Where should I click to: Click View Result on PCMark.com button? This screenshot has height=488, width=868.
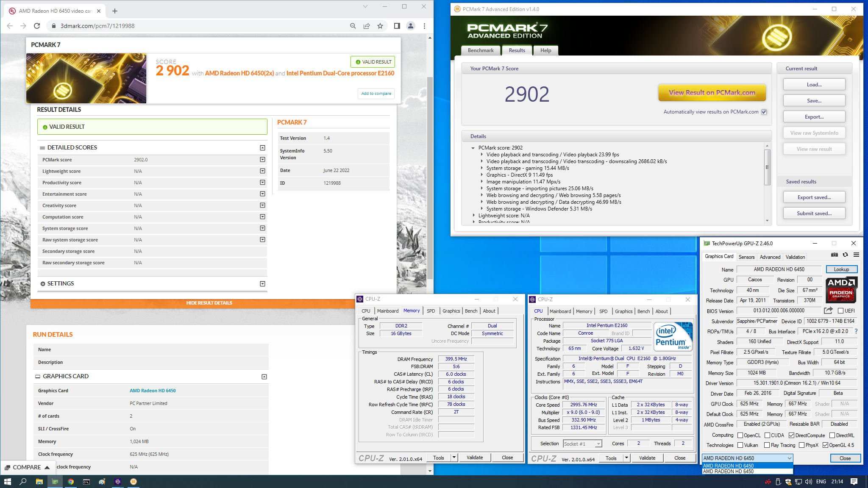click(712, 93)
